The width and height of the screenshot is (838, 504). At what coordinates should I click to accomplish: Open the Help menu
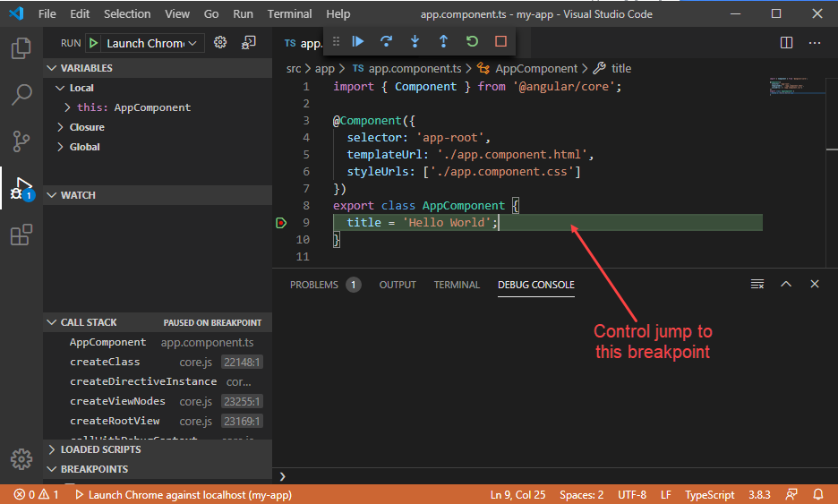pyautogui.click(x=338, y=14)
